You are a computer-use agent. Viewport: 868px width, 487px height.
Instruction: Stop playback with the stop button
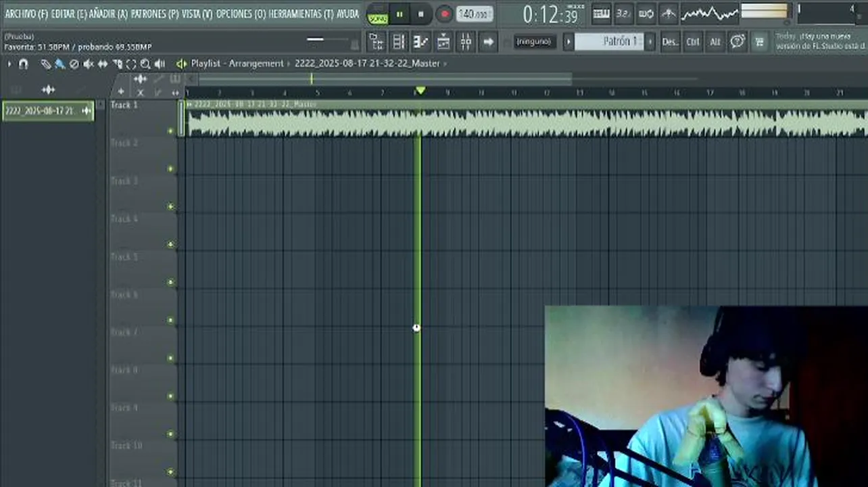[421, 14]
